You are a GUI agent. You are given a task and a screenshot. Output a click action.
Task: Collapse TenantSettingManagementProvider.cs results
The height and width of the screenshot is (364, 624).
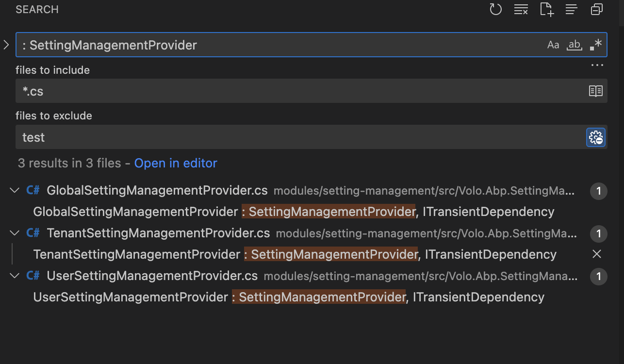tap(15, 233)
